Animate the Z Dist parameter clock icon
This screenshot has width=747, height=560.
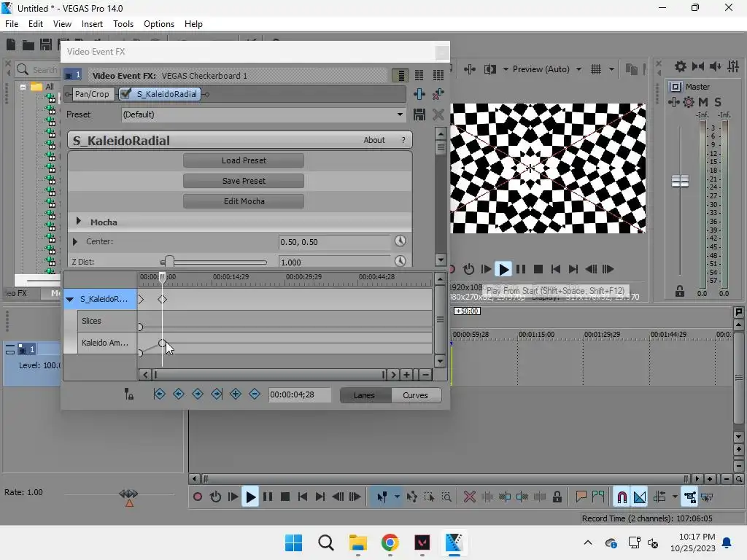(400, 261)
